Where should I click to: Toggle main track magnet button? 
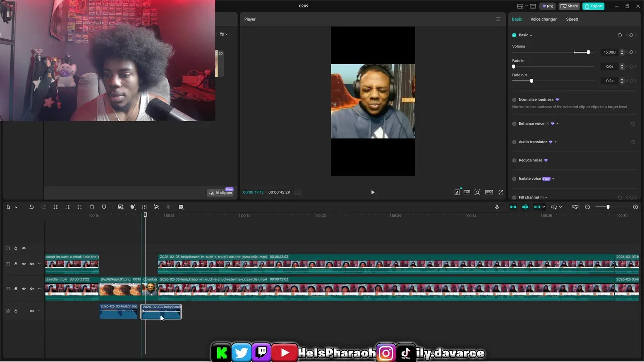click(513, 207)
